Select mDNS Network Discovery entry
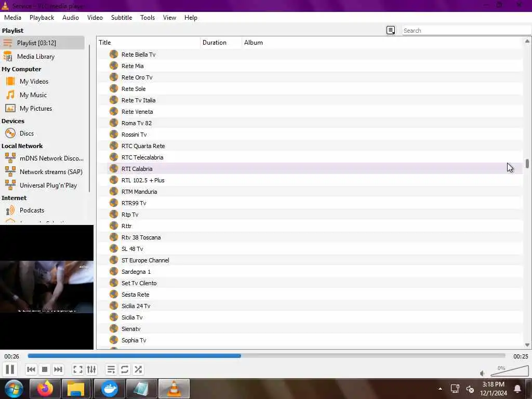Viewport: 532px width, 399px height. (43, 158)
